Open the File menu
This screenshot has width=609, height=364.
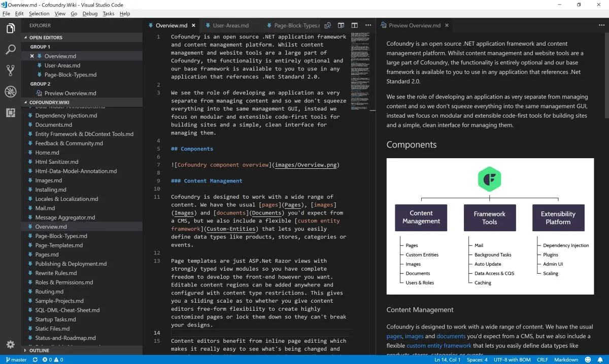[x=6, y=14]
